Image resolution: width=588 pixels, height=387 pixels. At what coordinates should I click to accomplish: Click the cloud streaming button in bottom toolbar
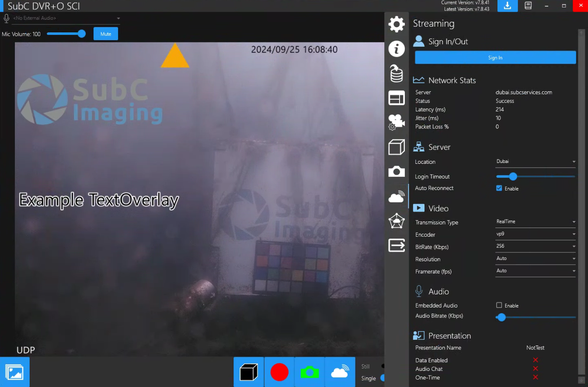tap(340, 372)
